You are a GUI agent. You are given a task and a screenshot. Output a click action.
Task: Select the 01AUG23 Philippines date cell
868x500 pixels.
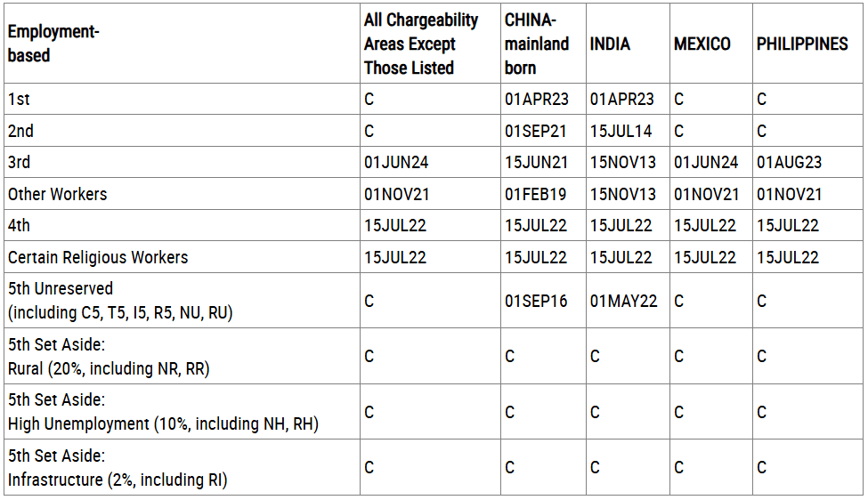[789, 163]
